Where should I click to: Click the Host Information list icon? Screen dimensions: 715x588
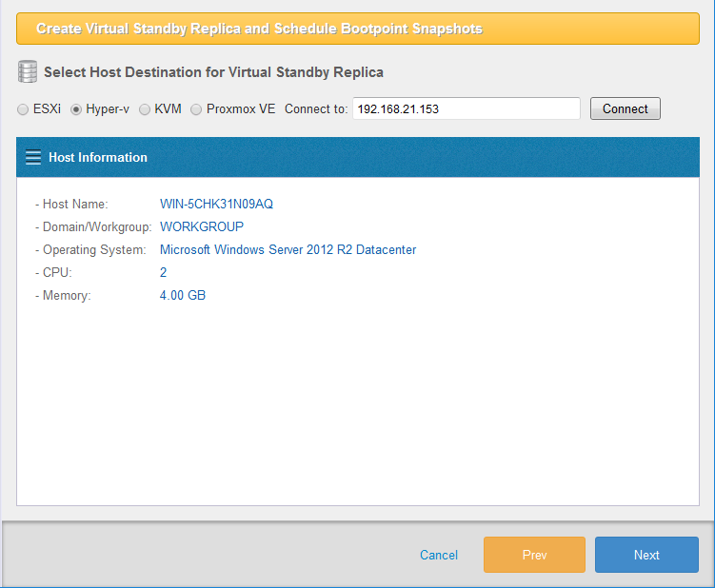tap(33, 157)
